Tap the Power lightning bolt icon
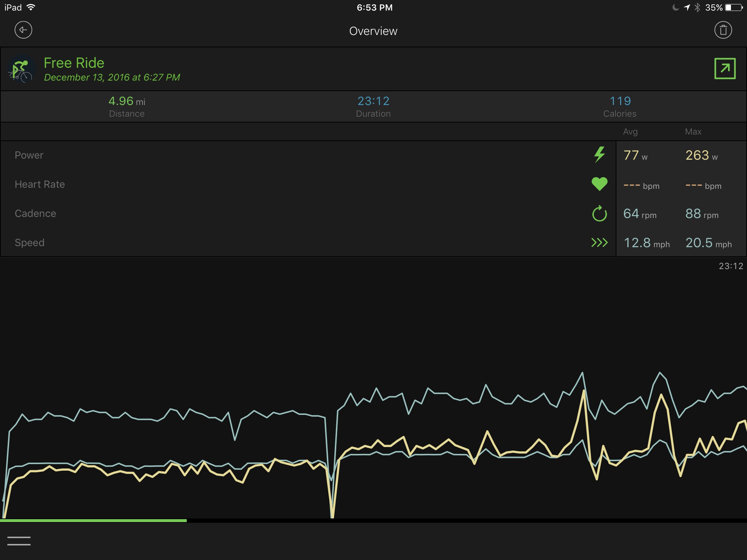 pyautogui.click(x=599, y=155)
